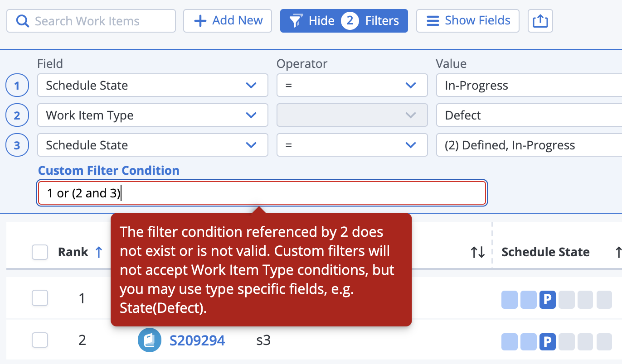This screenshot has width=622, height=364.
Task: Click the filter number 3 circle badge
Action: (x=17, y=145)
